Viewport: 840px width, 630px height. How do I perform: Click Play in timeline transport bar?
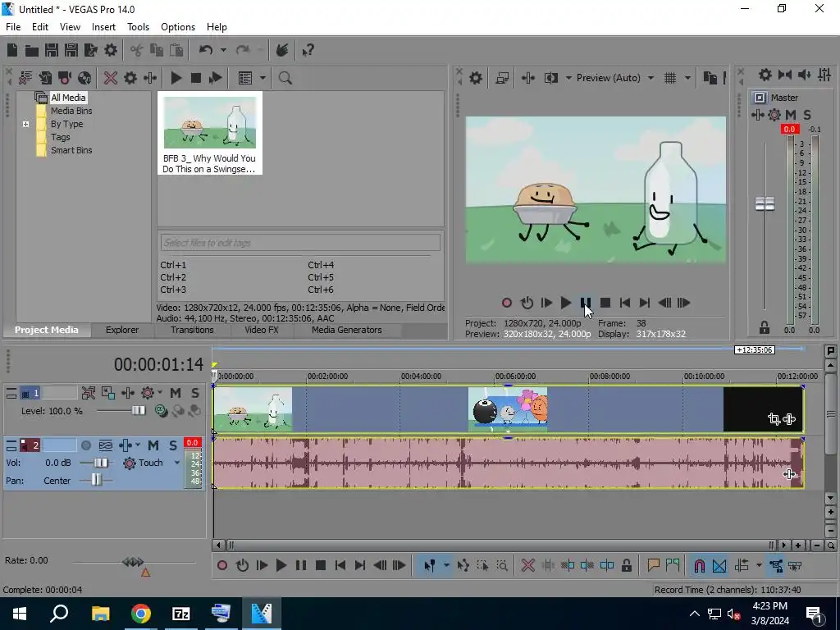coord(281,565)
